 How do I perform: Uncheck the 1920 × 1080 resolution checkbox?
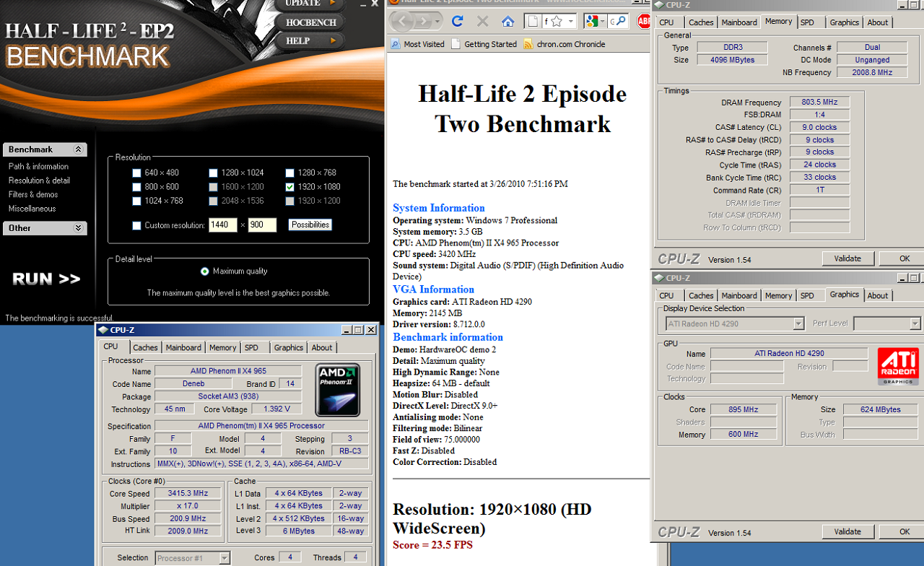click(290, 187)
